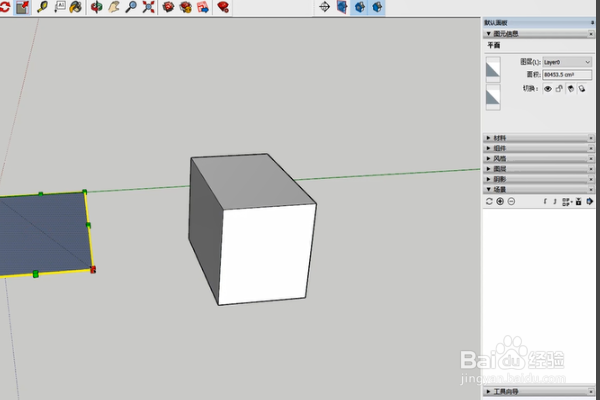Click the Zoom Extents tool
The image size is (600, 400).
point(148,7)
